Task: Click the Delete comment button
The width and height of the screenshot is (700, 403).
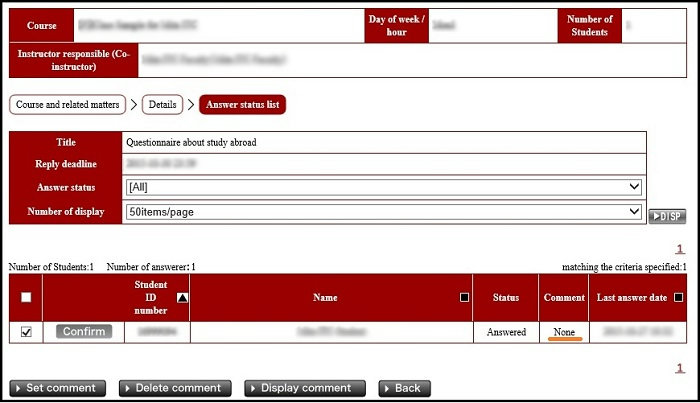Action: [175, 388]
